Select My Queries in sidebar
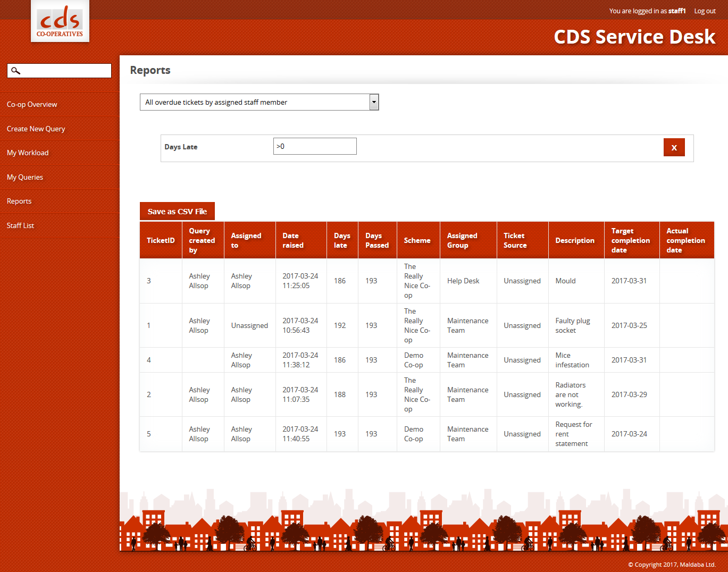The width and height of the screenshot is (728, 572). pos(25,177)
